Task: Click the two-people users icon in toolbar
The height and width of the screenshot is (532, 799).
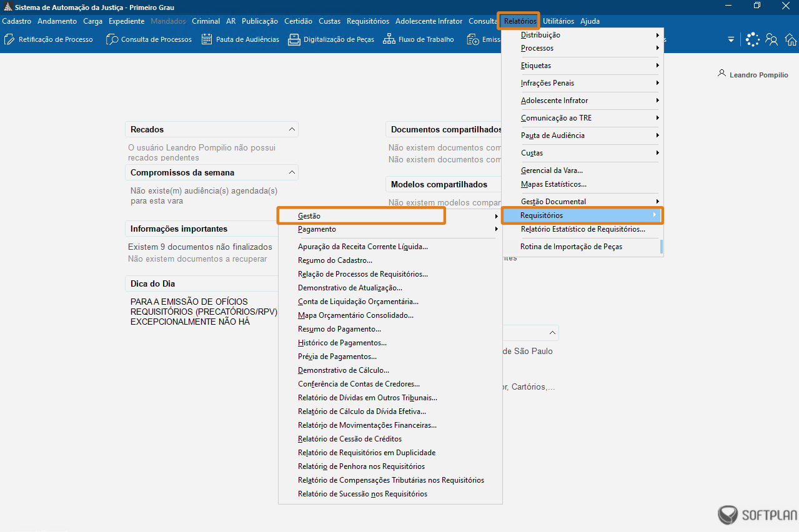Action: pyautogui.click(x=772, y=39)
